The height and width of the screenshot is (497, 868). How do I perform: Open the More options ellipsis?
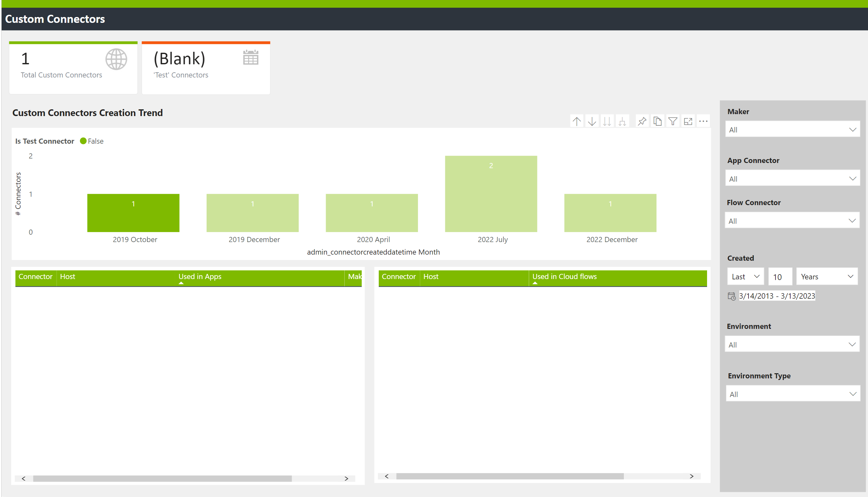pos(703,122)
